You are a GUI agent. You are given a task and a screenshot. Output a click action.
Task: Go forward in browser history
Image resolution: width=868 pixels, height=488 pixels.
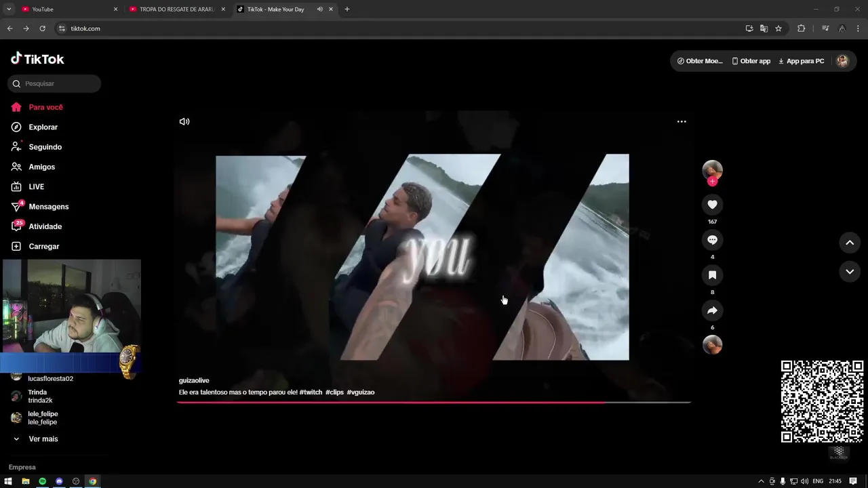26,28
